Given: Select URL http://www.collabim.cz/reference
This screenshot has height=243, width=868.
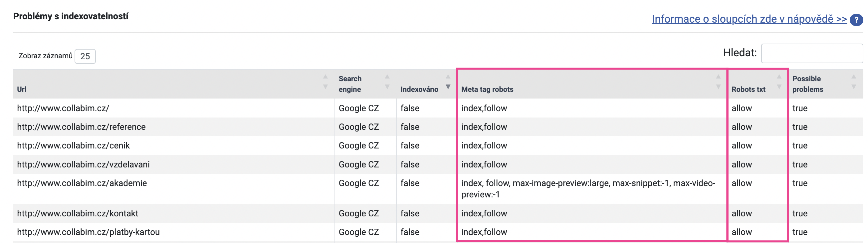Looking at the screenshot, I should pyautogui.click(x=81, y=127).
